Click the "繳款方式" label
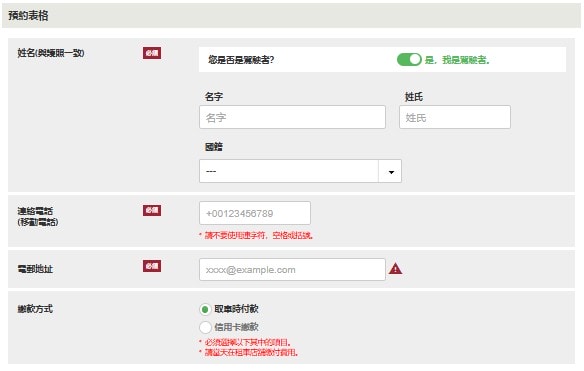 (35, 309)
